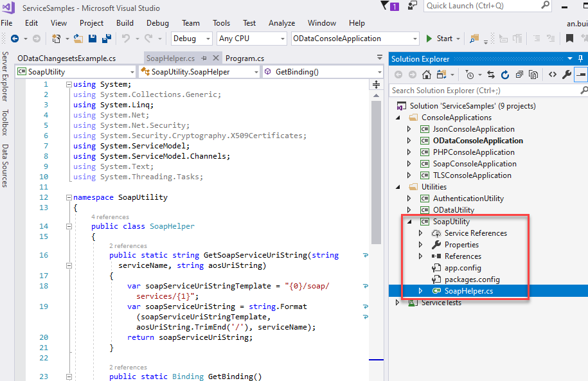The image size is (588, 381).
Task: Save the current file with Save icon
Action: 93,39
